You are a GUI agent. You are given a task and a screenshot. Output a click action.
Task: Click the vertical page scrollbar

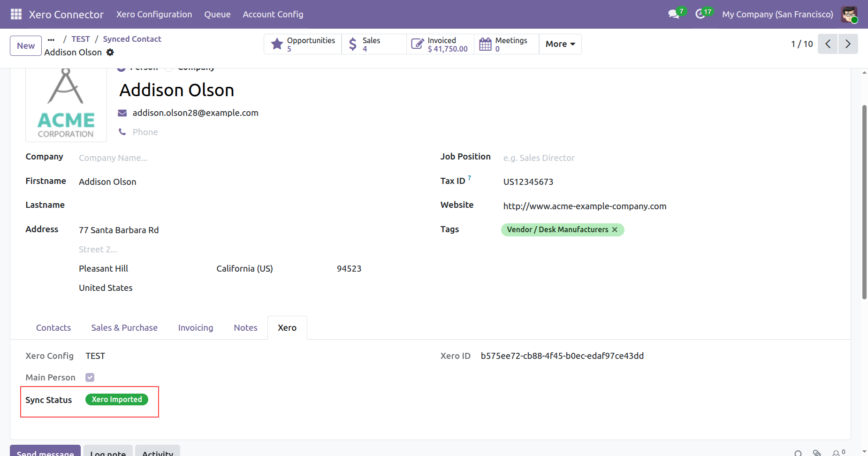pos(864,202)
